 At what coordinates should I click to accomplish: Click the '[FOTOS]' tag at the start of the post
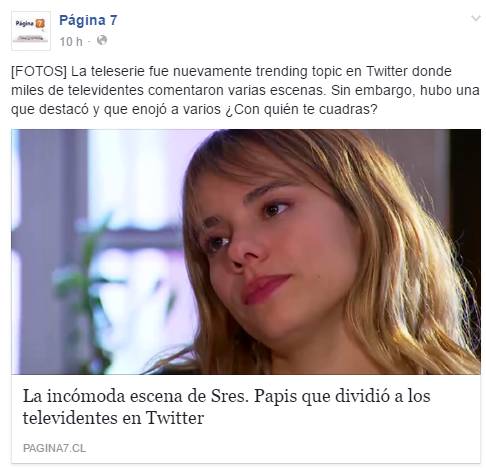coord(39,71)
